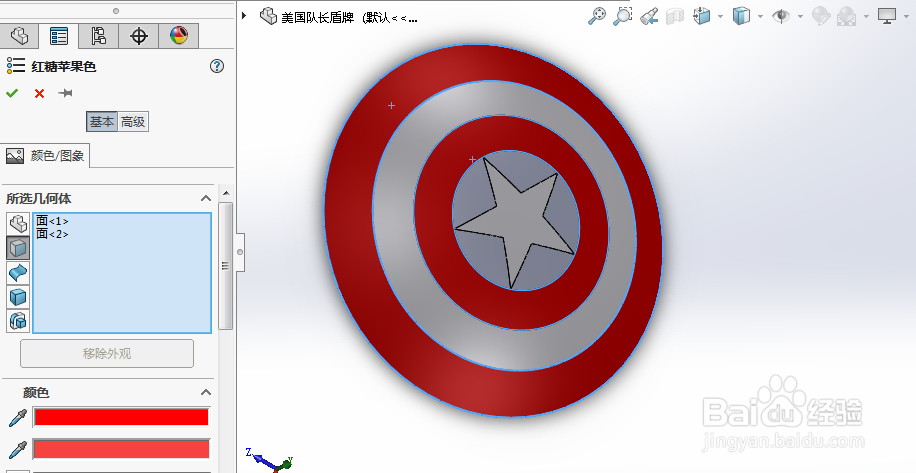Open the Display Style dropdown arrow

click(760, 16)
